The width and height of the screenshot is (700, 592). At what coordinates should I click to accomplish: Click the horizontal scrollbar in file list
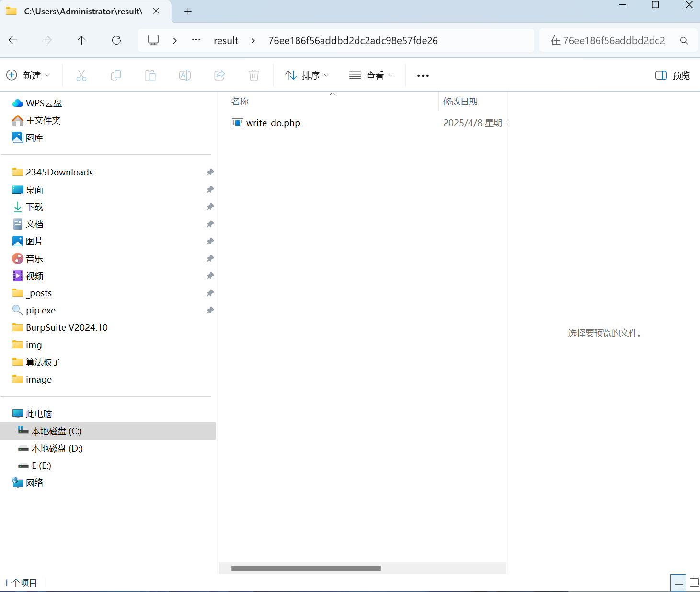[x=306, y=569]
